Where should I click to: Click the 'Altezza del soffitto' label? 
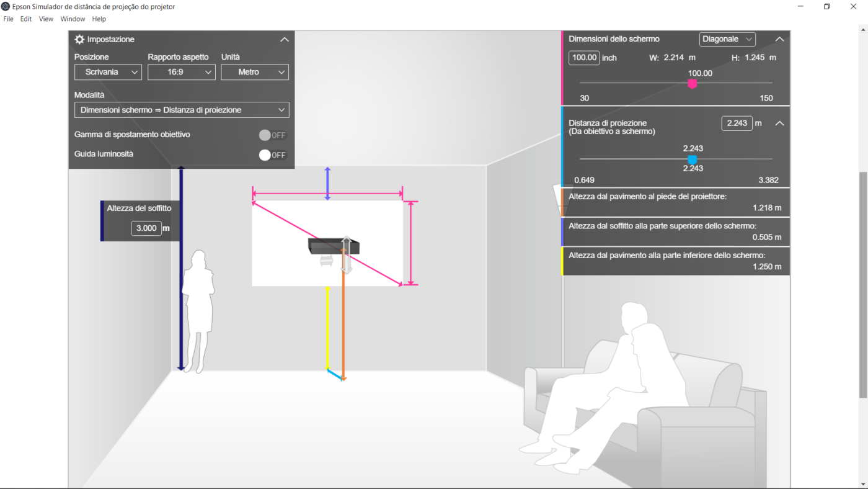139,209
